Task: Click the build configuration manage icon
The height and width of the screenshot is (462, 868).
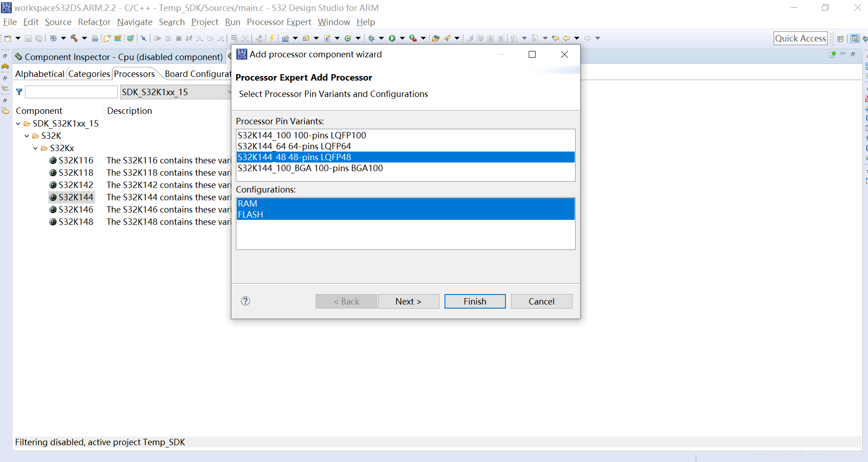Action: pos(53,38)
